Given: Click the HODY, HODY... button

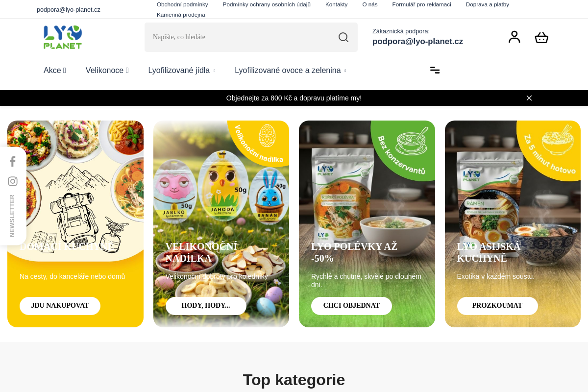Looking at the screenshot, I should pos(206,306).
